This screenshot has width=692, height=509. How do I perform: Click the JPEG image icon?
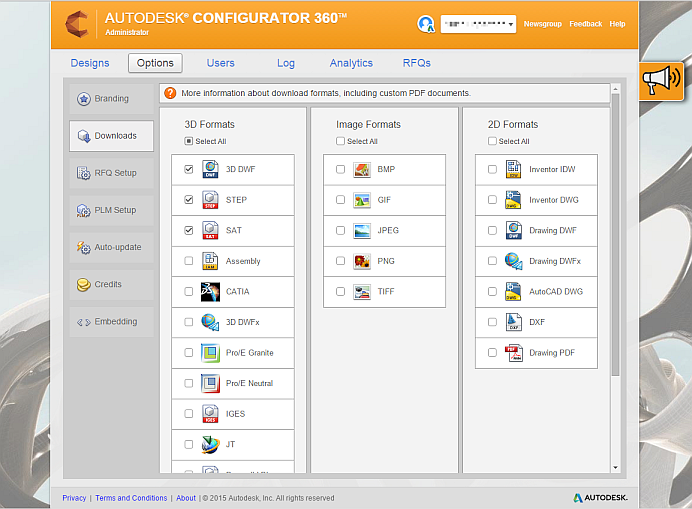[x=362, y=230]
